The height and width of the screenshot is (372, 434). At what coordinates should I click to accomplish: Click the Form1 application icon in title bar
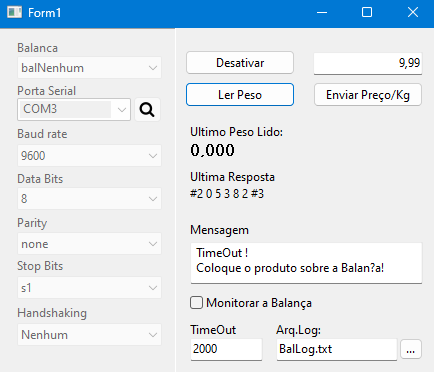pyautogui.click(x=14, y=13)
